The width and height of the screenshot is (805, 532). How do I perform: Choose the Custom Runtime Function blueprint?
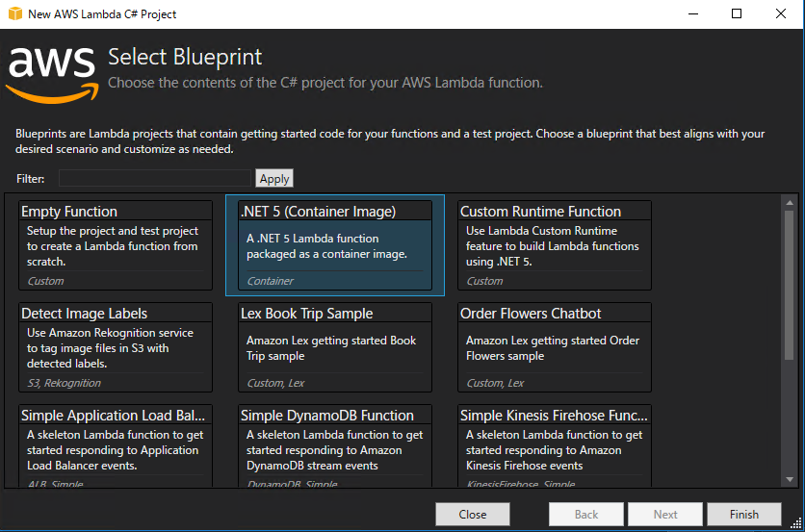555,245
